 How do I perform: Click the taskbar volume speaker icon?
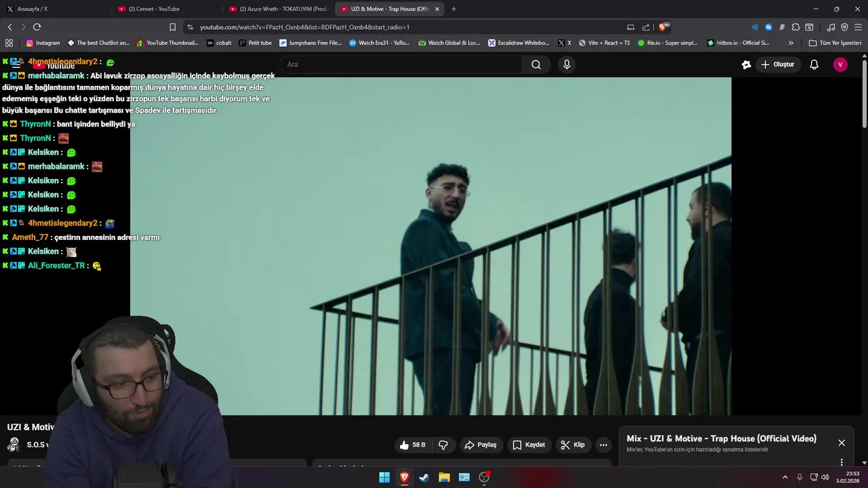825,477
